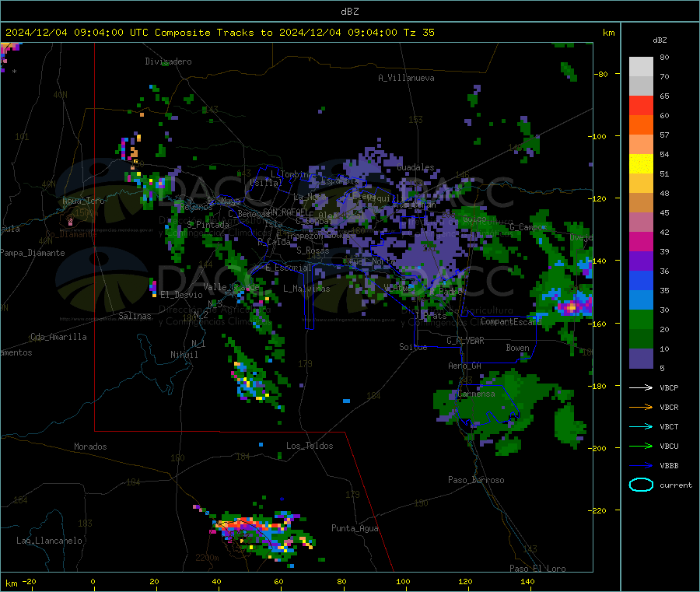700x592 pixels.
Task: Click the white VBCP arrow in legend
Action: [641, 387]
